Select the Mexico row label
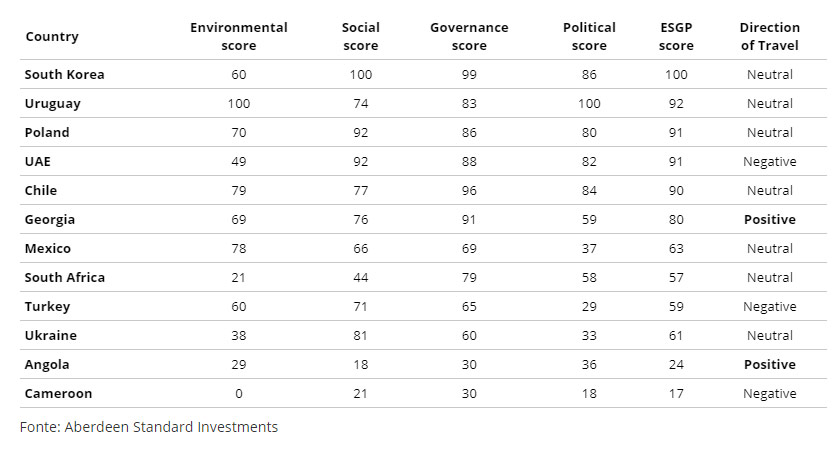This screenshot has height=458, width=836. coord(48,249)
